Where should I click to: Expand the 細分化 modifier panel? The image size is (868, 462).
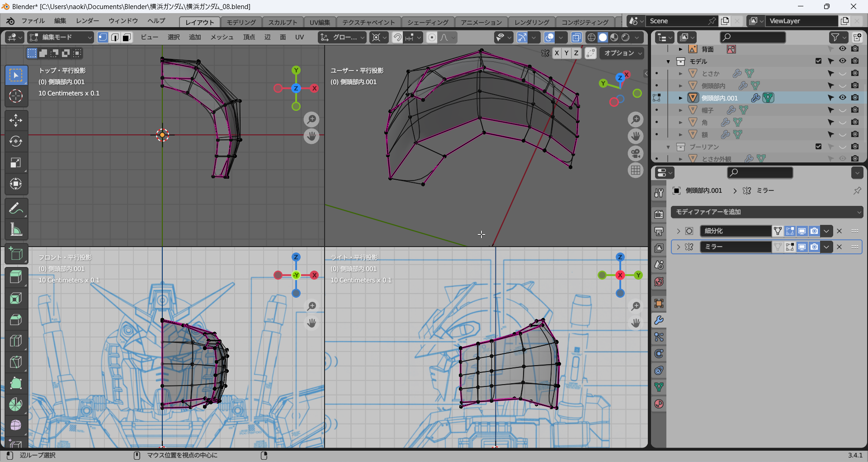[x=678, y=231]
